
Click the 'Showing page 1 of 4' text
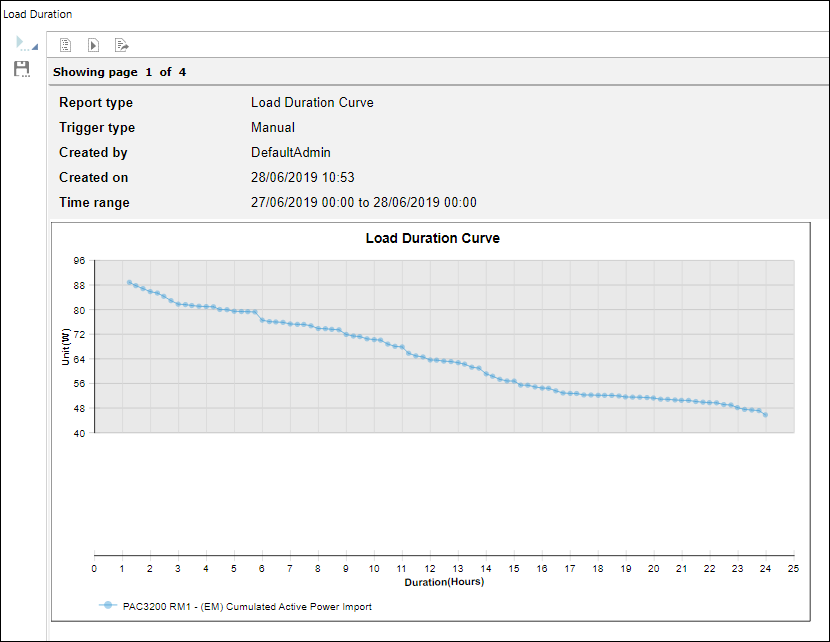coord(119,72)
